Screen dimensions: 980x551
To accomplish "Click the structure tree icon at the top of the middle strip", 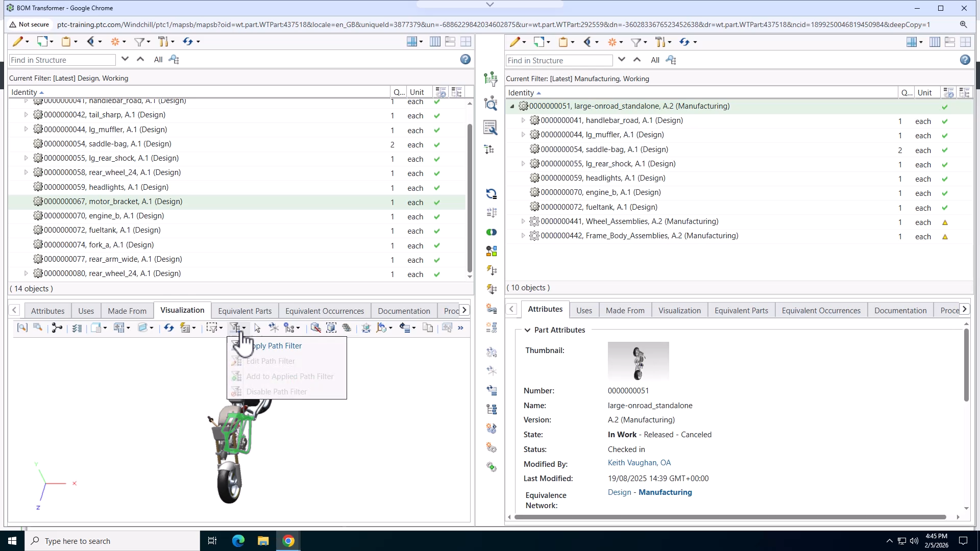I will (491, 79).
